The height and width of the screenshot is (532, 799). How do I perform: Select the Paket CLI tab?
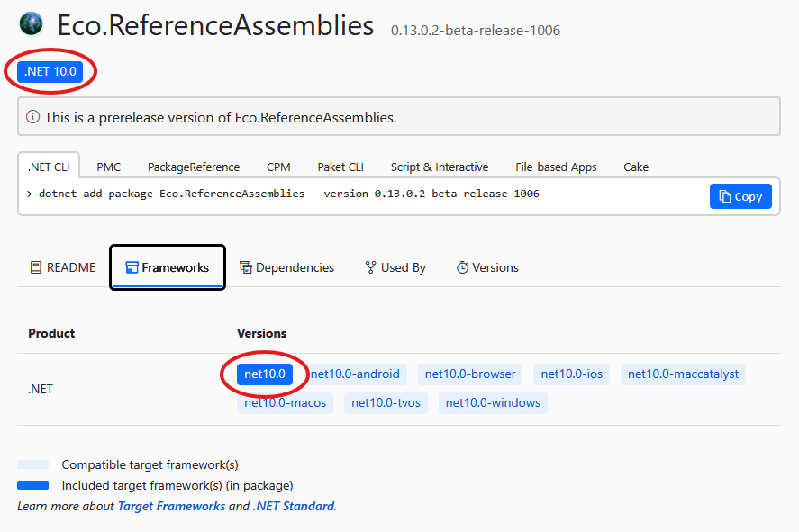[340, 167]
